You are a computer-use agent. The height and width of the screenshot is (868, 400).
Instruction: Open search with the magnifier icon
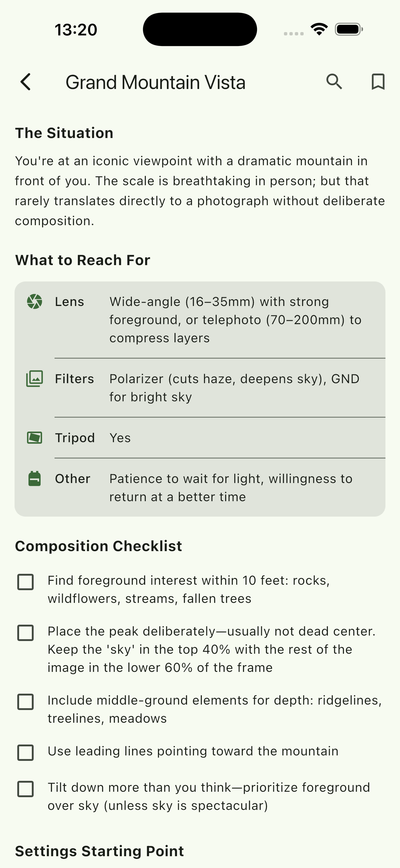[x=335, y=82]
